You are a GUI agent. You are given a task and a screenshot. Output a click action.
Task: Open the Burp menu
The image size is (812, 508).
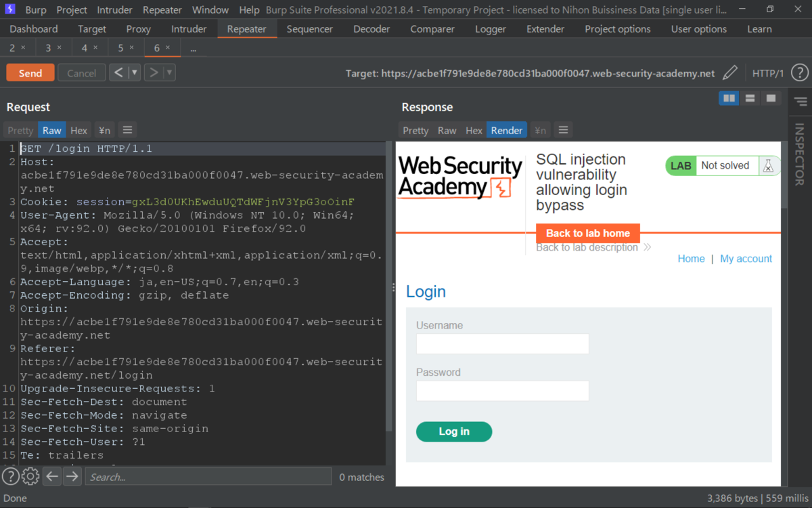click(x=36, y=10)
